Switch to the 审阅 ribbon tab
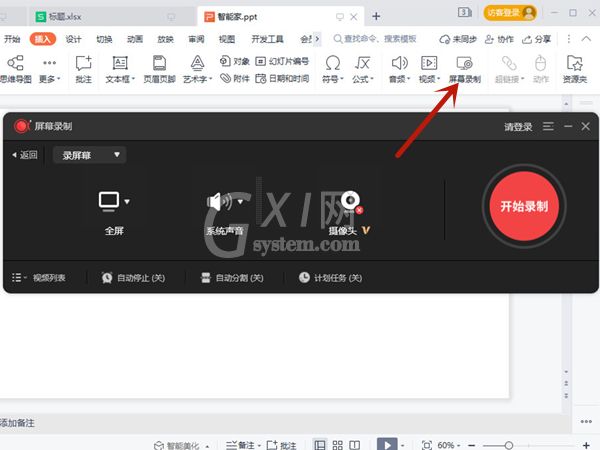This screenshot has width=600, height=450. pyautogui.click(x=196, y=39)
